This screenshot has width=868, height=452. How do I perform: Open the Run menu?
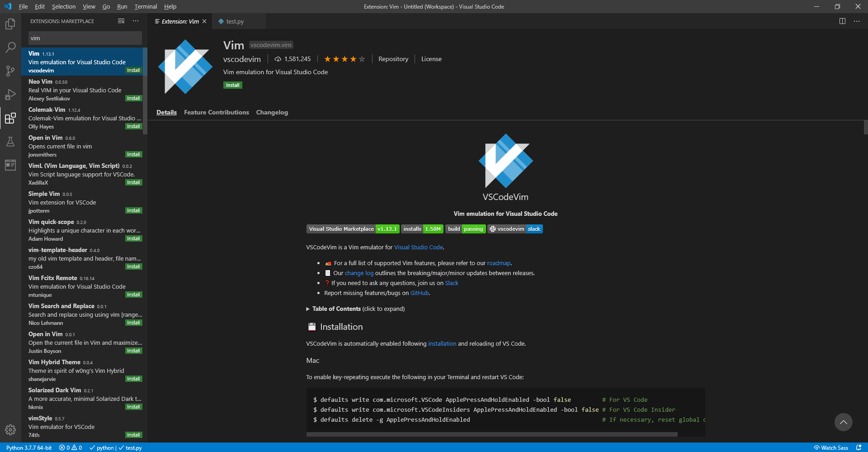click(122, 6)
